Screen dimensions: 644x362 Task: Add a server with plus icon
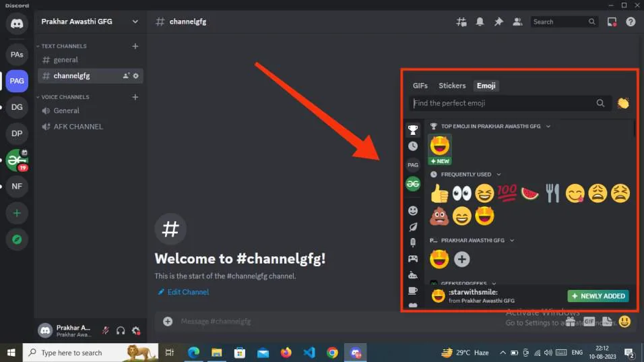pyautogui.click(x=17, y=213)
